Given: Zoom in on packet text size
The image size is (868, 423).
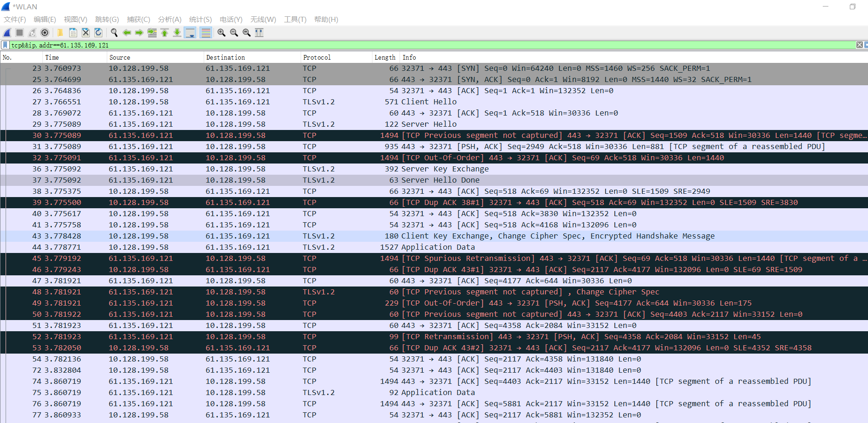Looking at the screenshot, I should (x=221, y=33).
